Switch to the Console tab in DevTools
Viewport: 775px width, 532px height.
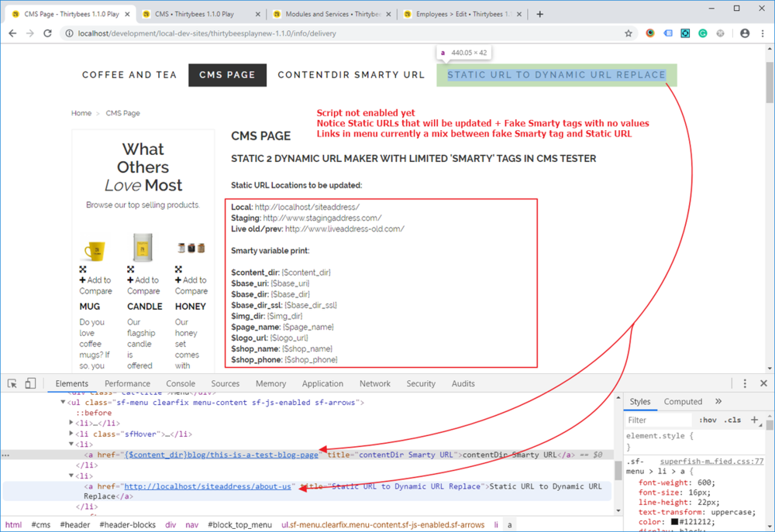(181, 383)
